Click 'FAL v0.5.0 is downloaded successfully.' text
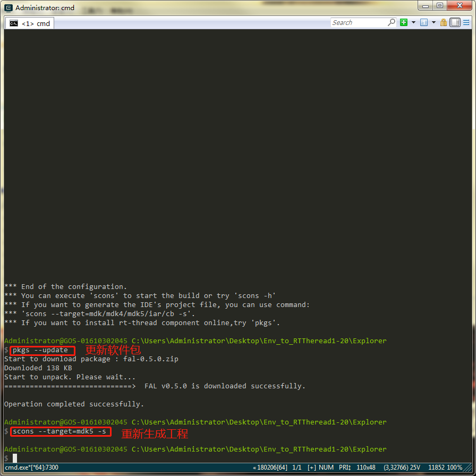Image resolution: width=476 pixels, height=476 pixels. 225,386
